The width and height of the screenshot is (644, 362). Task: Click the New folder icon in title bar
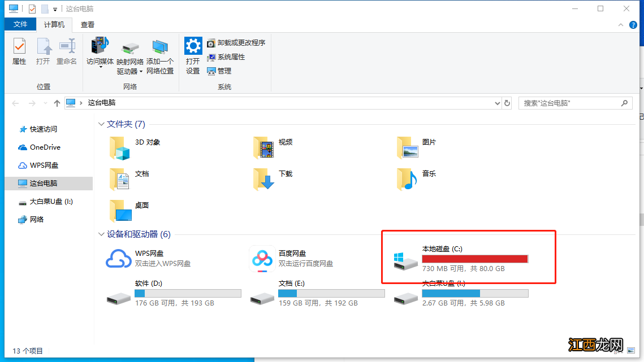[45, 8]
